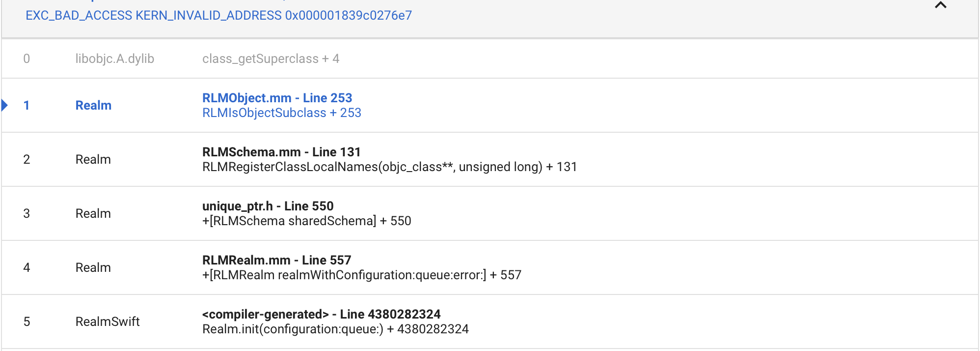Select the libobjc.A.dylib library in frame 0

click(114, 59)
